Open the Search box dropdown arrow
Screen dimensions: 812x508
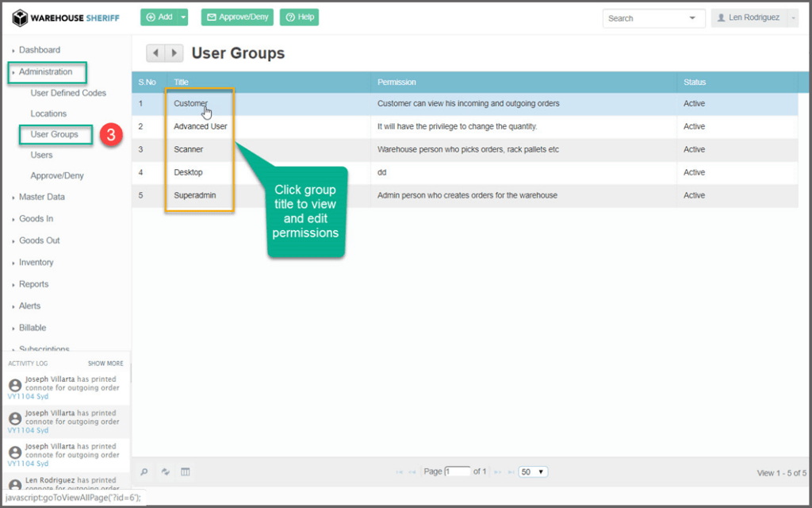(x=692, y=18)
